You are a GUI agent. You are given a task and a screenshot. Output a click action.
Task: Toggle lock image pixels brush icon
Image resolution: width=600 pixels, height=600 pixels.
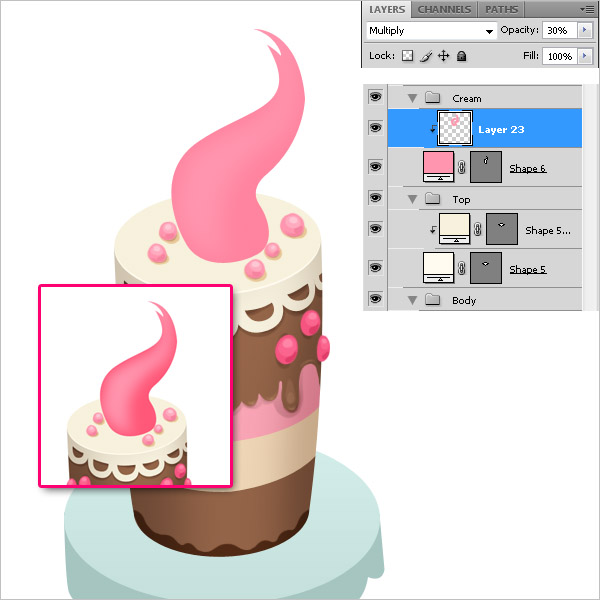426,56
